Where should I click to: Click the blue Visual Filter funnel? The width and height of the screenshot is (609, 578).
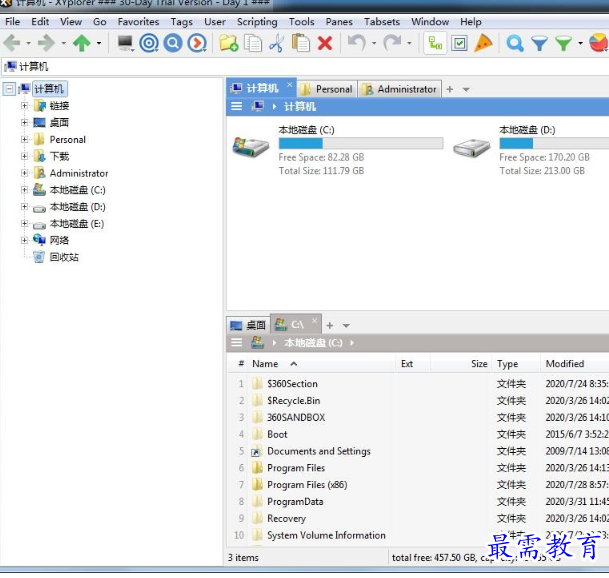tap(539, 44)
